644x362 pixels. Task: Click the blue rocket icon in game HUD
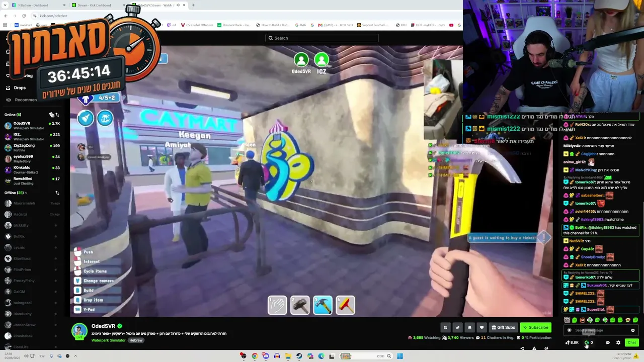[86, 118]
